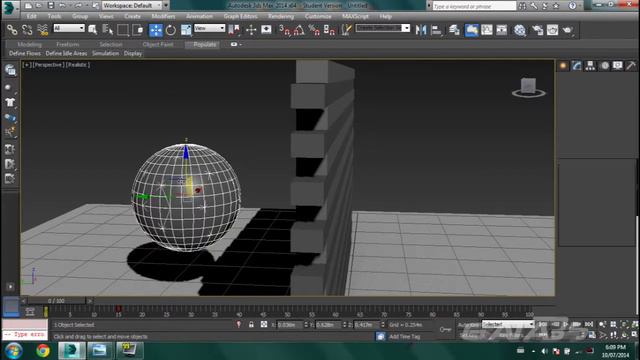This screenshot has width=640, height=360.
Task: Open the selection filter 'All' dropdown
Action: pos(69,28)
